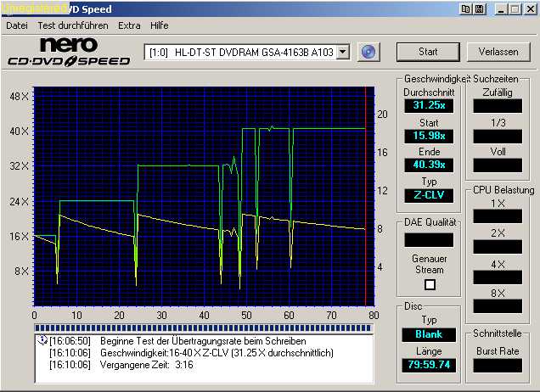Click the Burst Rate field
540x392 pixels.
498,366
